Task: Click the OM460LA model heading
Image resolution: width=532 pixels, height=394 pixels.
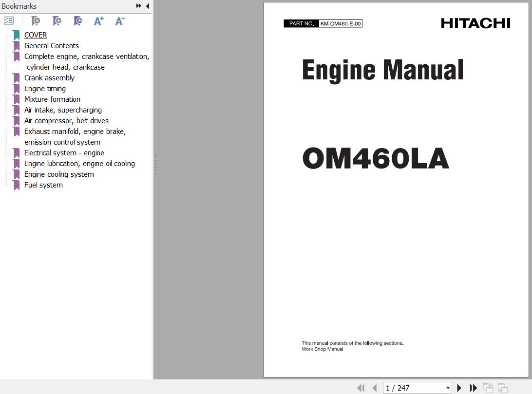Action: point(376,158)
